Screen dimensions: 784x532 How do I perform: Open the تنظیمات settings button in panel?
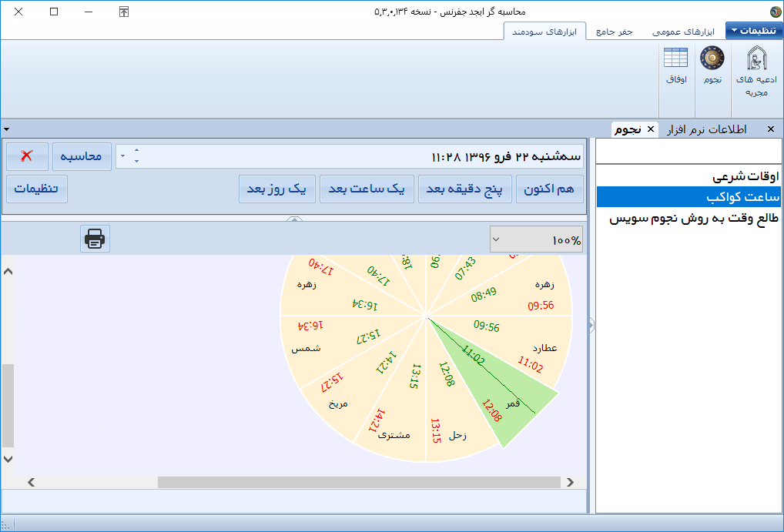36,189
